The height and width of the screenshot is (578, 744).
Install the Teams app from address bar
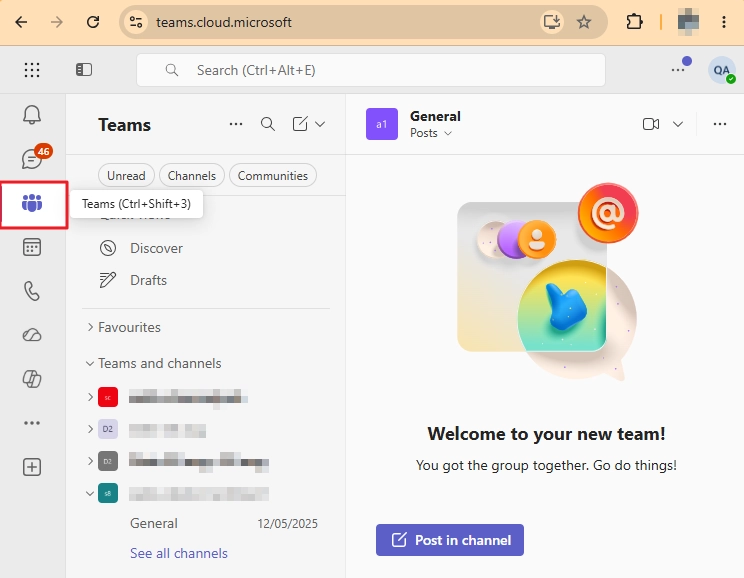pos(552,22)
